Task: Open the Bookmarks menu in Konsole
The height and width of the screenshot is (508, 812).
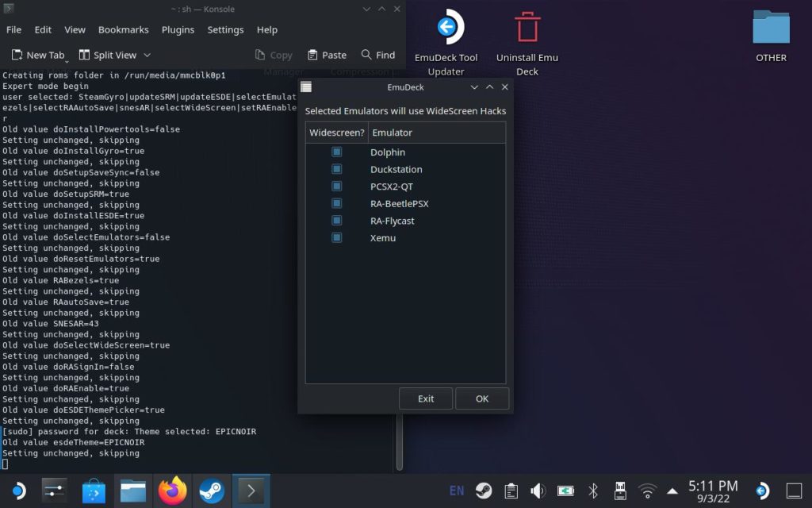Action: (x=123, y=29)
